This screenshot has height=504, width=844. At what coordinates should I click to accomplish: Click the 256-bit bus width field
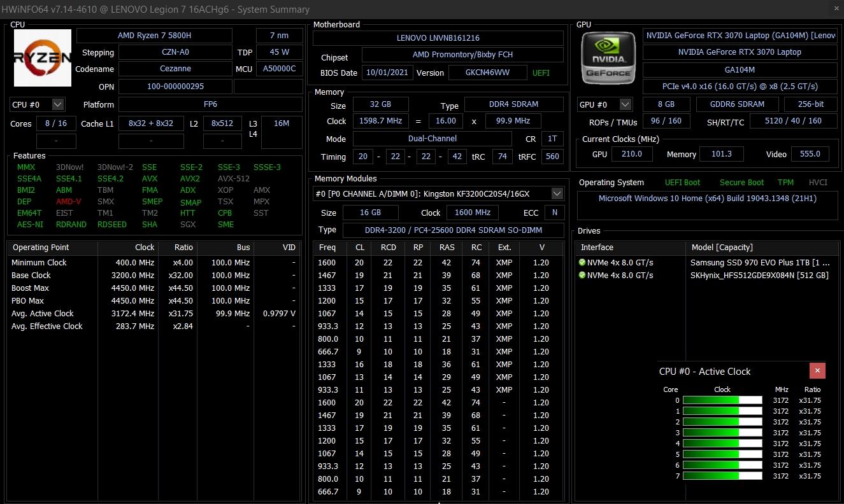click(811, 104)
